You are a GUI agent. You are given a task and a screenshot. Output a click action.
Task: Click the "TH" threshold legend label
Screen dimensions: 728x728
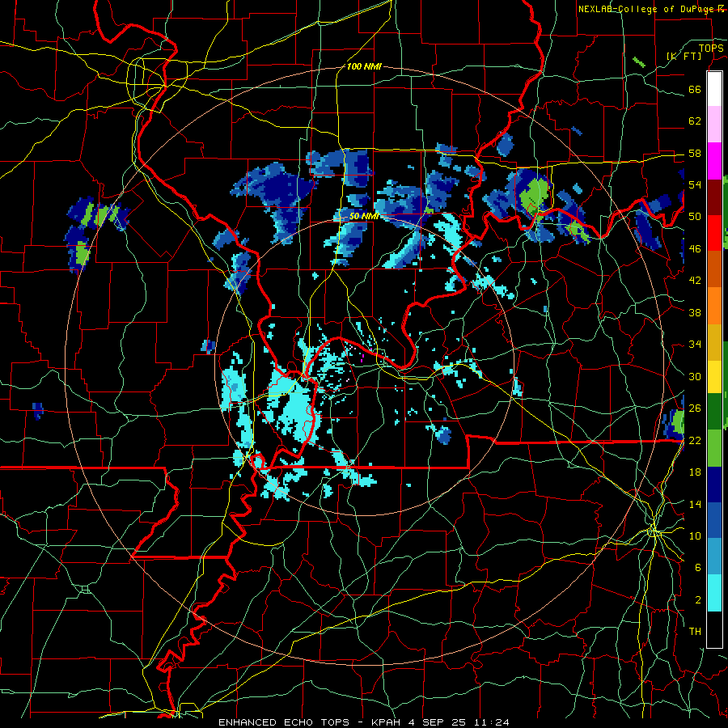pyautogui.click(x=695, y=632)
